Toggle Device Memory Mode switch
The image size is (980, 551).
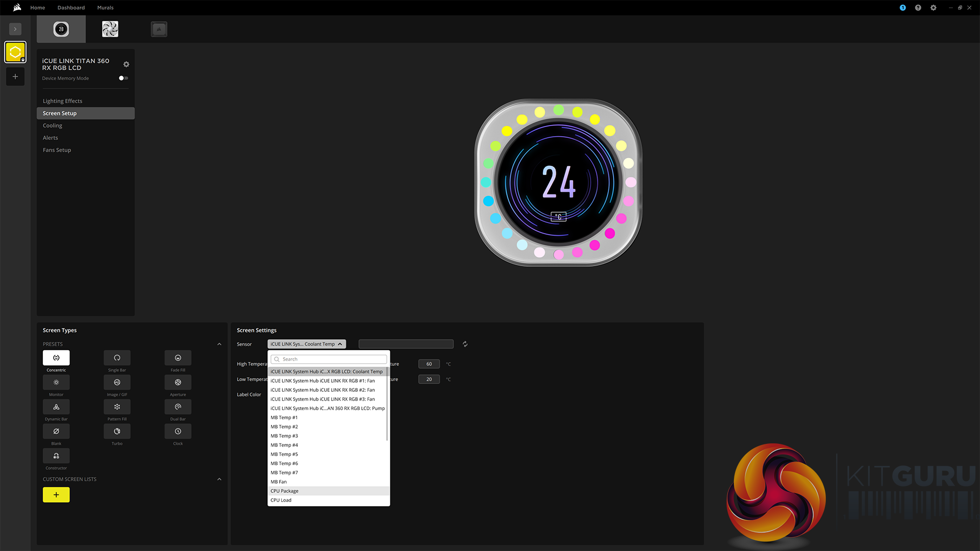click(x=123, y=78)
